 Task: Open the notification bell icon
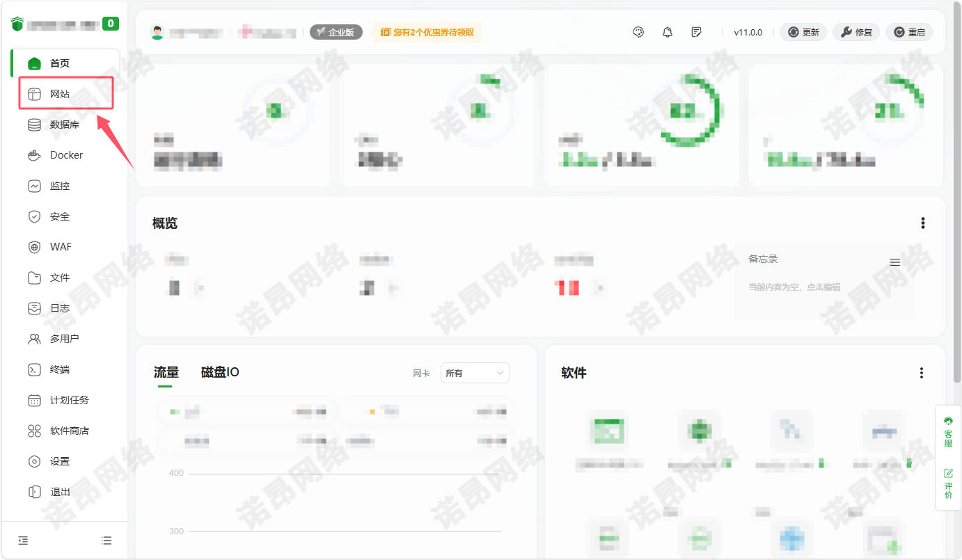click(x=668, y=32)
